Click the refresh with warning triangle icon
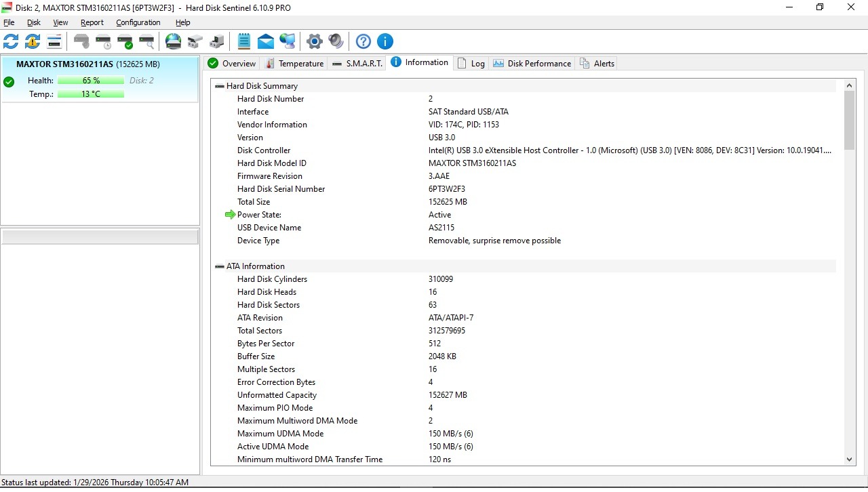This screenshot has width=868, height=492. 33,41
